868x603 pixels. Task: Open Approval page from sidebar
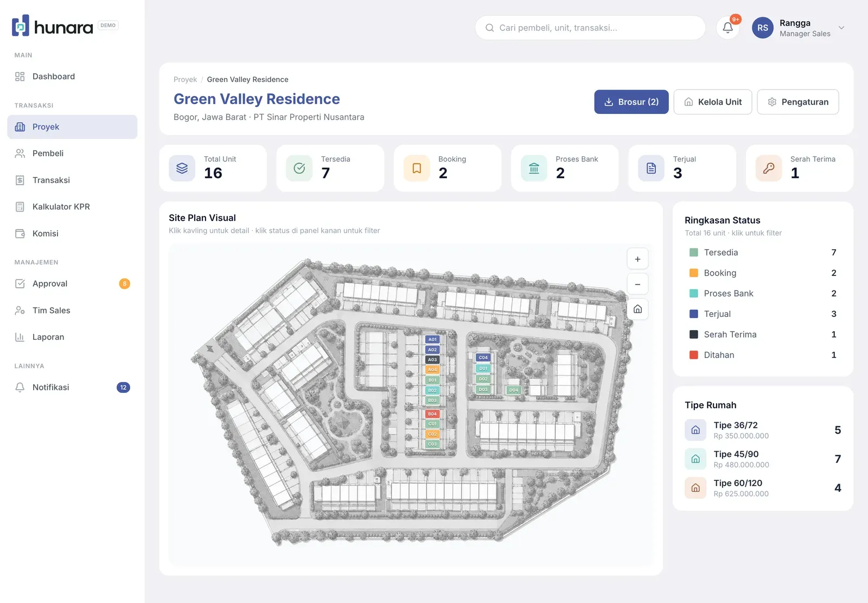72,284
